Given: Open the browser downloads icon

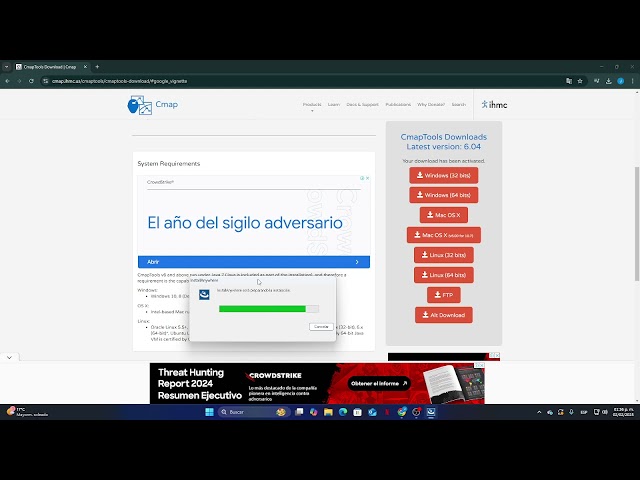Looking at the screenshot, I should pos(609,81).
